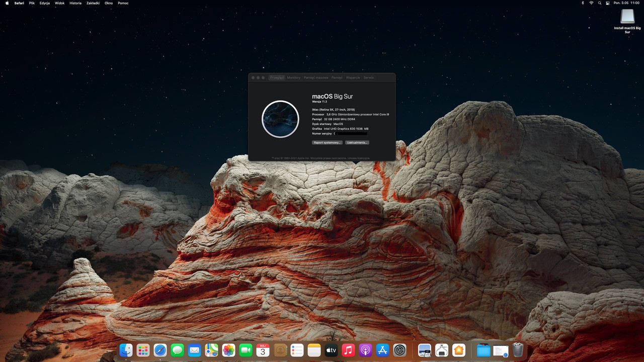
Task: Open the Okno menu
Action: tap(109, 3)
